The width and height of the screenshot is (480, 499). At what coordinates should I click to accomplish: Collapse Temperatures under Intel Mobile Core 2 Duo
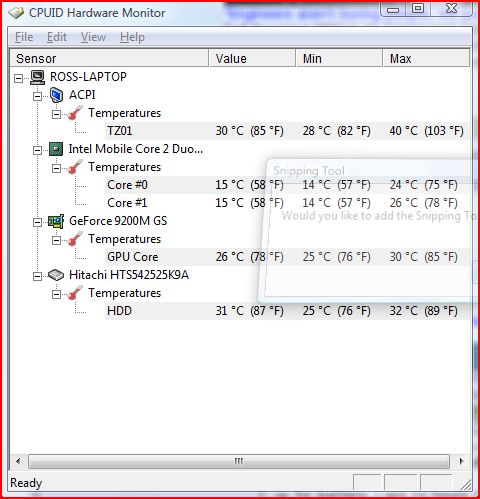pos(57,168)
